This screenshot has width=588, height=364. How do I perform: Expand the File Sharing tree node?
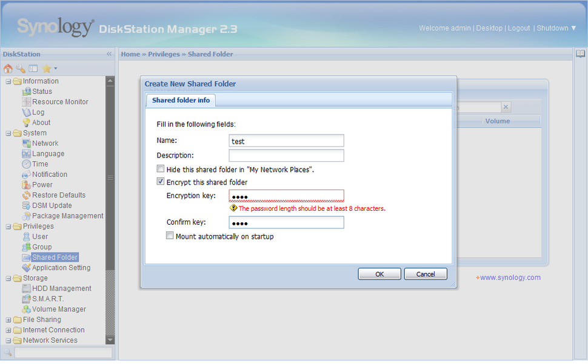click(7, 319)
